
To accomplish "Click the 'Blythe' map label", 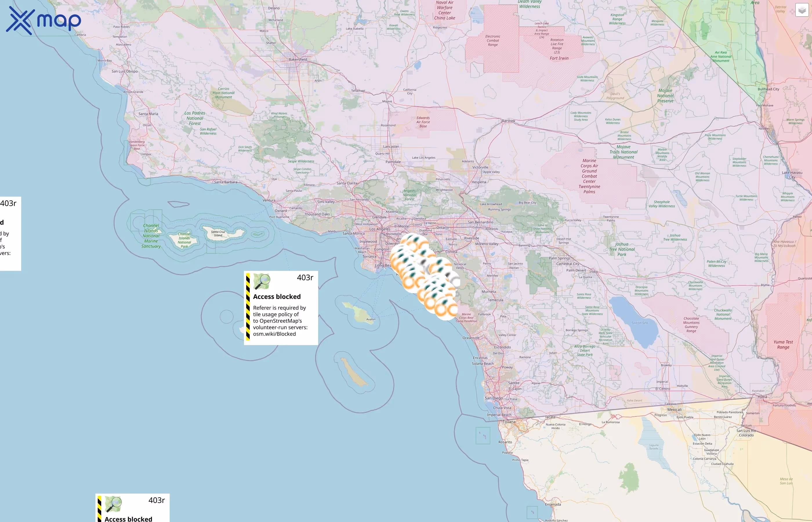I will pyautogui.click(x=765, y=285).
